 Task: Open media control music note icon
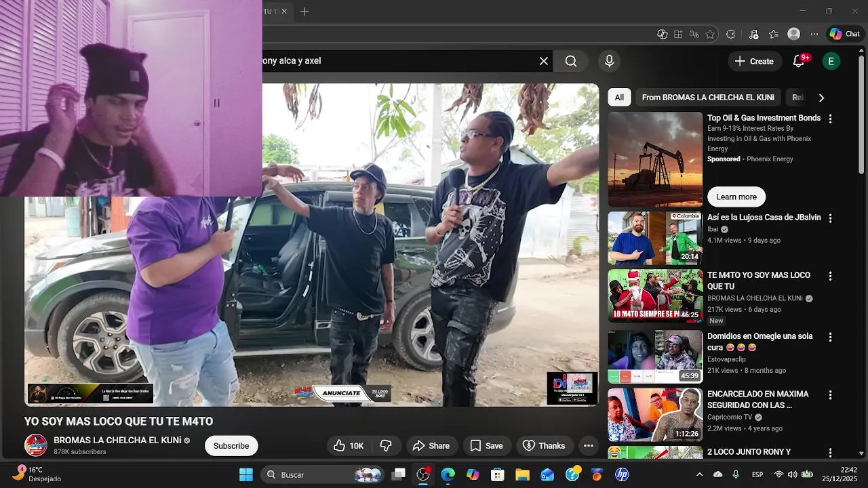pyautogui.click(x=753, y=34)
